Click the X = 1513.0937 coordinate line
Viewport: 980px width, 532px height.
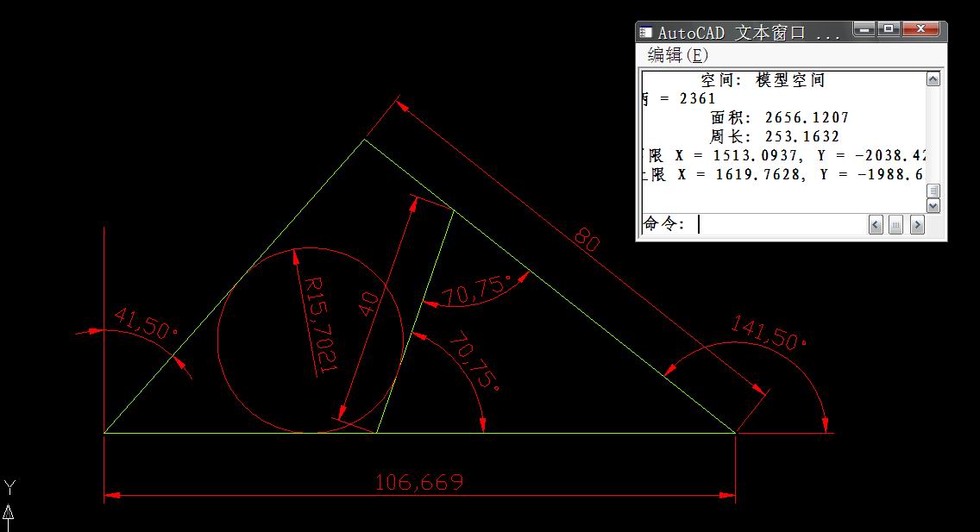click(x=784, y=155)
